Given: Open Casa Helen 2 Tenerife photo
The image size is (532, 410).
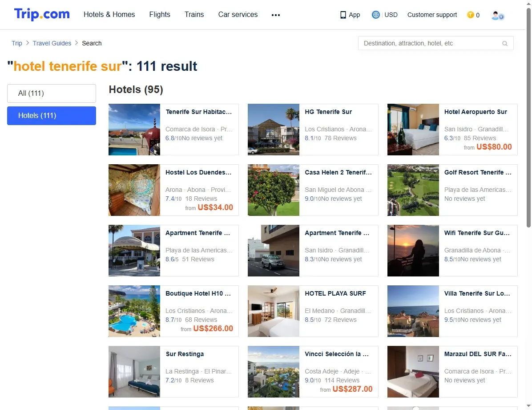Looking at the screenshot, I should [x=274, y=190].
